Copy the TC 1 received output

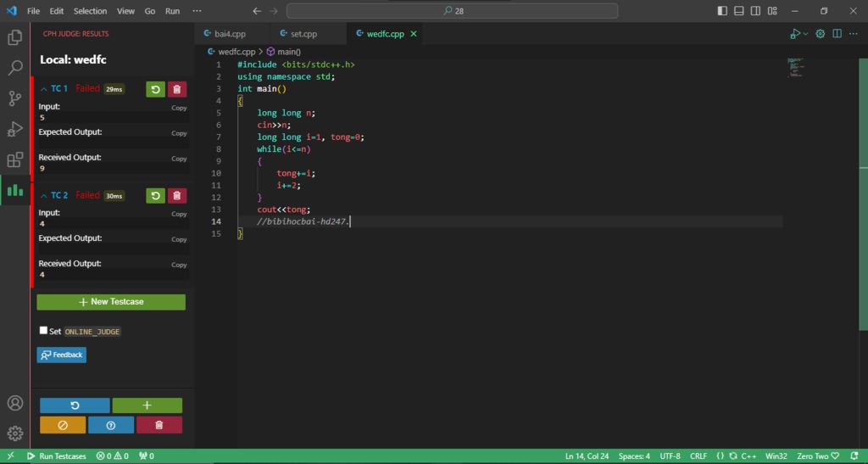(x=179, y=159)
